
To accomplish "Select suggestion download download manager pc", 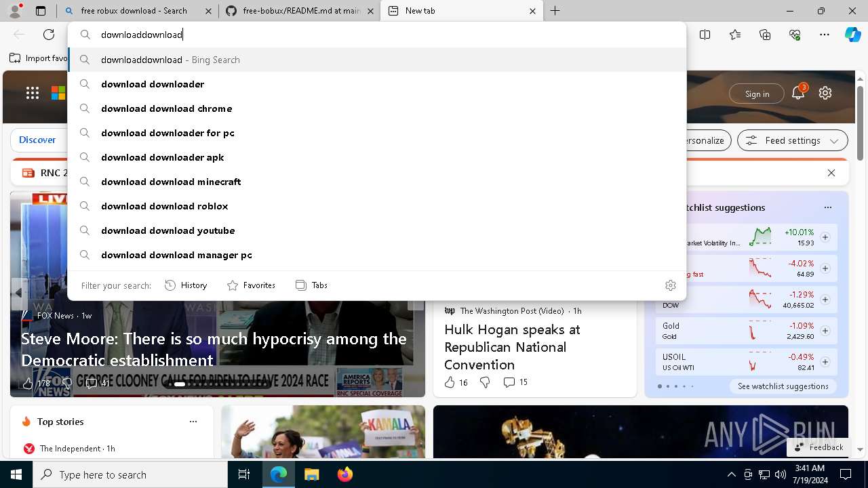I will [x=377, y=255].
